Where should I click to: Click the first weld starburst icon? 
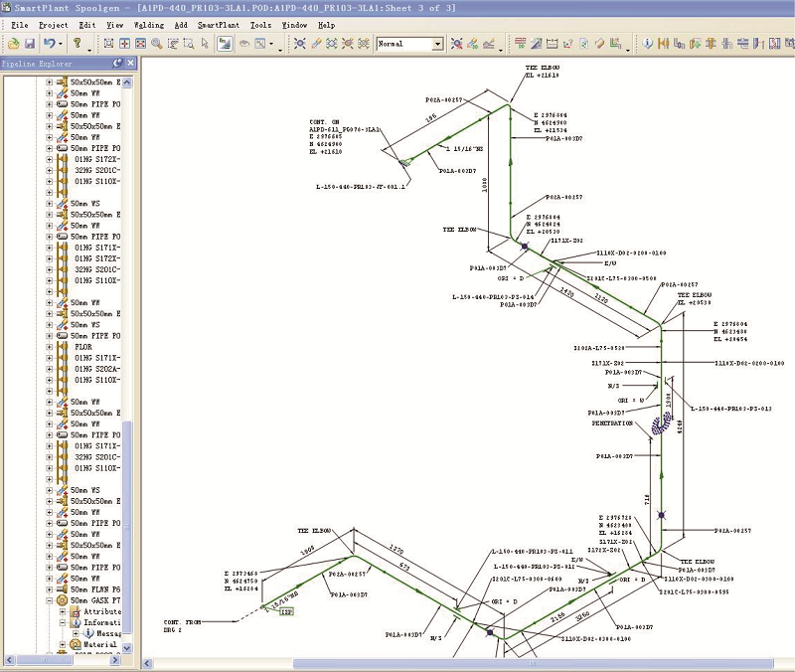[300, 44]
